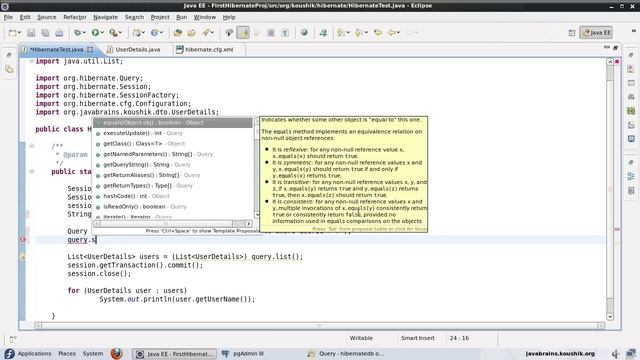Select equals(Object obj) proposal
The height and width of the screenshot is (360, 640).
(x=173, y=122)
